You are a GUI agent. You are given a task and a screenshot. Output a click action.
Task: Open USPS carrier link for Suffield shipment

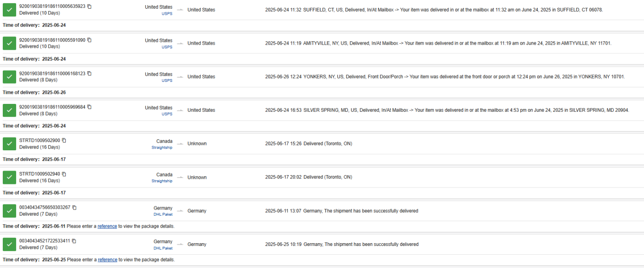pos(167,14)
